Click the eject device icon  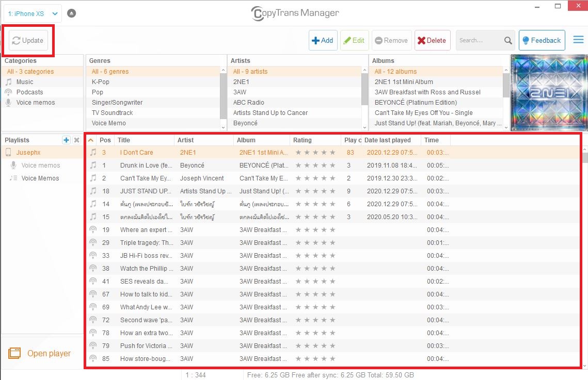click(72, 13)
